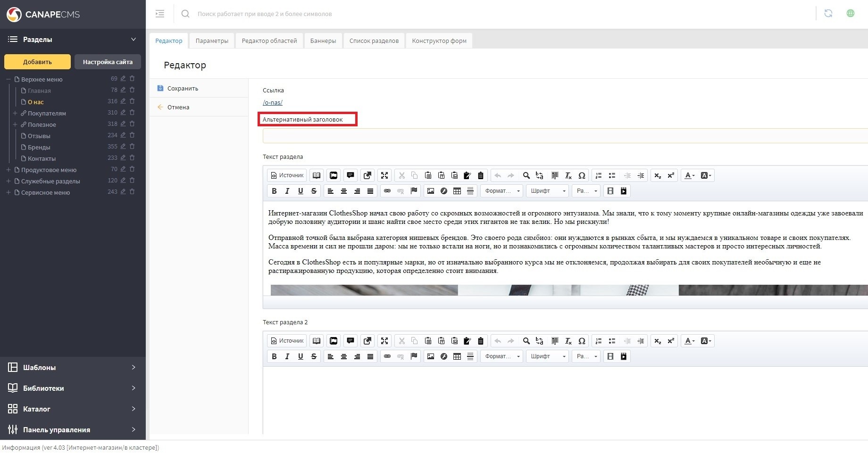Expand the Продуктовое меню tree node

tap(8, 170)
